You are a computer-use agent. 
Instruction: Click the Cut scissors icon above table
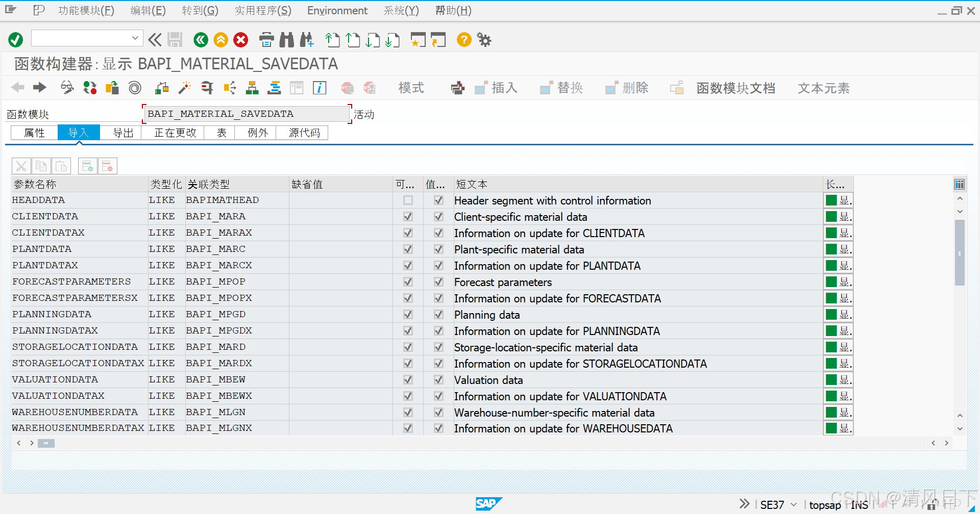point(21,166)
